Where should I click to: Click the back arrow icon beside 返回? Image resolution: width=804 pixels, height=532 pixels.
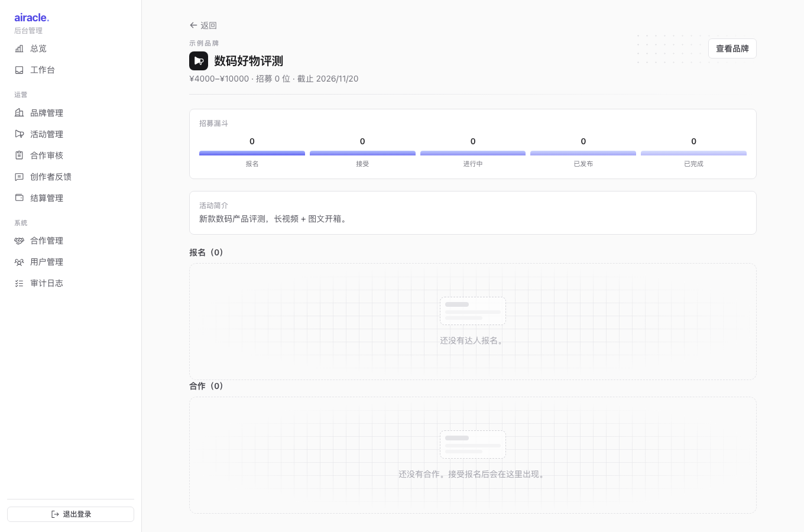(193, 25)
